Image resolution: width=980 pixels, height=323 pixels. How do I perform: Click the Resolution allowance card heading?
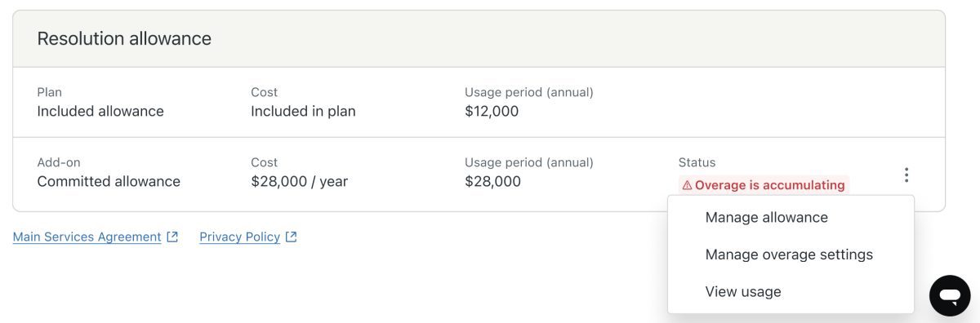coord(124,38)
